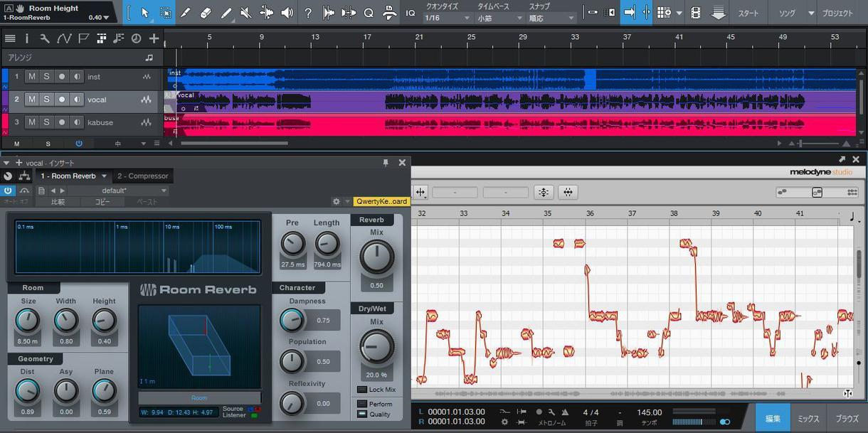Toggle Room Reverb power bypass button

(x=9, y=191)
